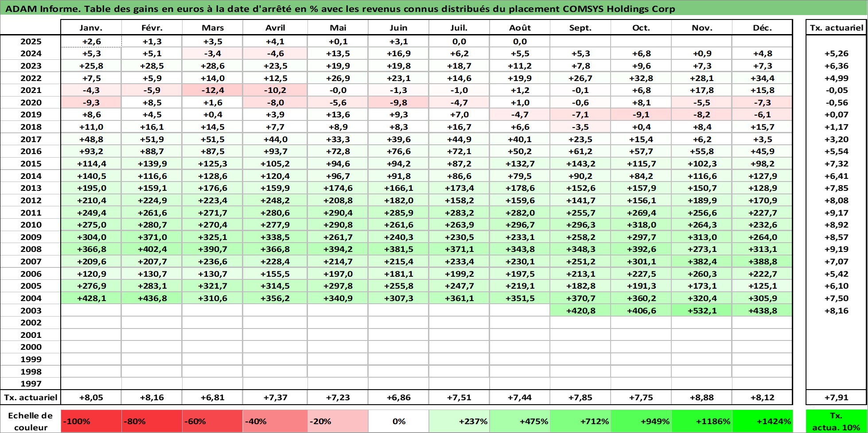Click the -20% light pink scale cell
Screen dimensions: 868x433
click(x=338, y=421)
